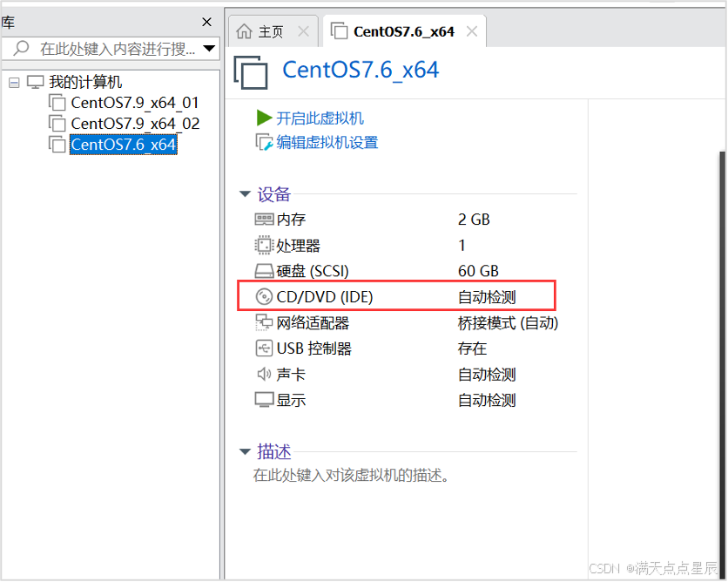The width and height of the screenshot is (728, 582).
Task: Click the VM icon on CentOS7.6_x64 tab
Action: 339,31
